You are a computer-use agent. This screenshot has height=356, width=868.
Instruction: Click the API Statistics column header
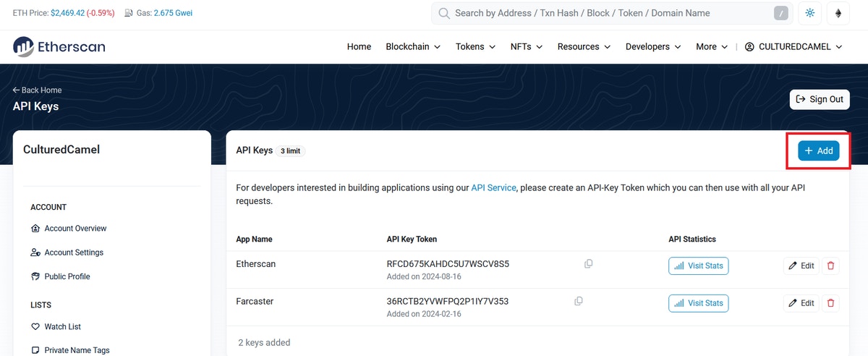692,239
